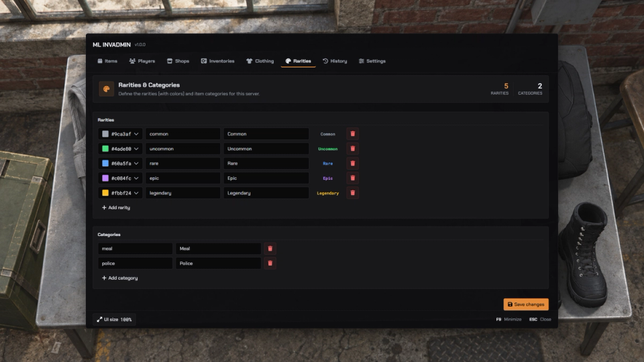The image size is (644, 362).
Task: Edit the 'common' rarity id field
Action: click(x=182, y=134)
